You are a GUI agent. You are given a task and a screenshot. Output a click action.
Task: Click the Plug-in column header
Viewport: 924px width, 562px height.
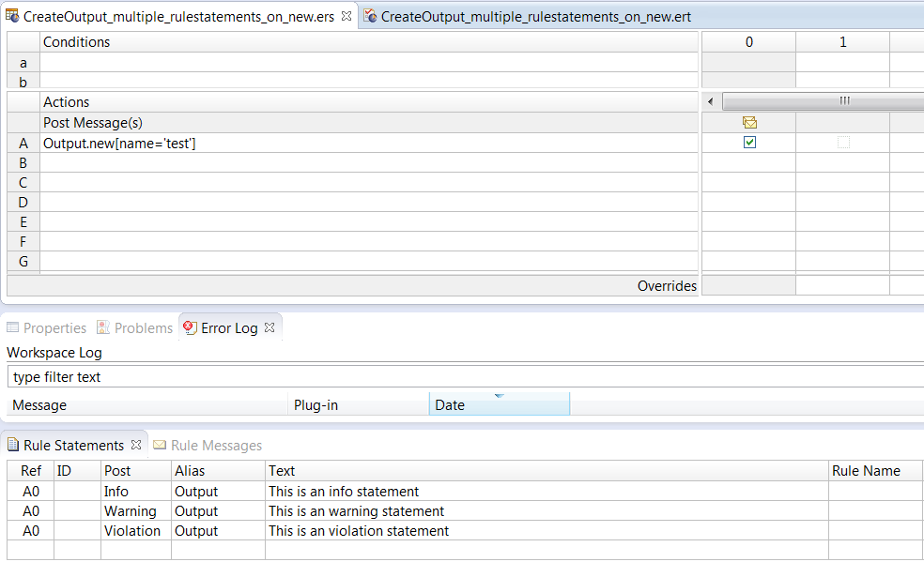pyautogui.click(x=316, y=404)
